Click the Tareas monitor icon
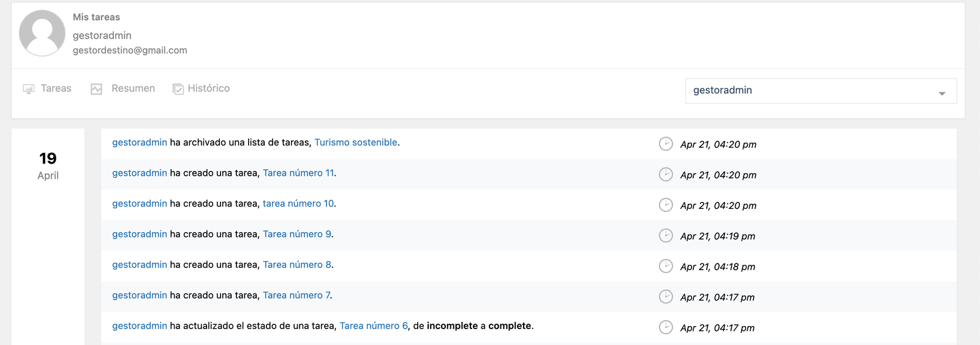Image resolution: width=980 pixels, height=345 pixels. coord(28,89)
